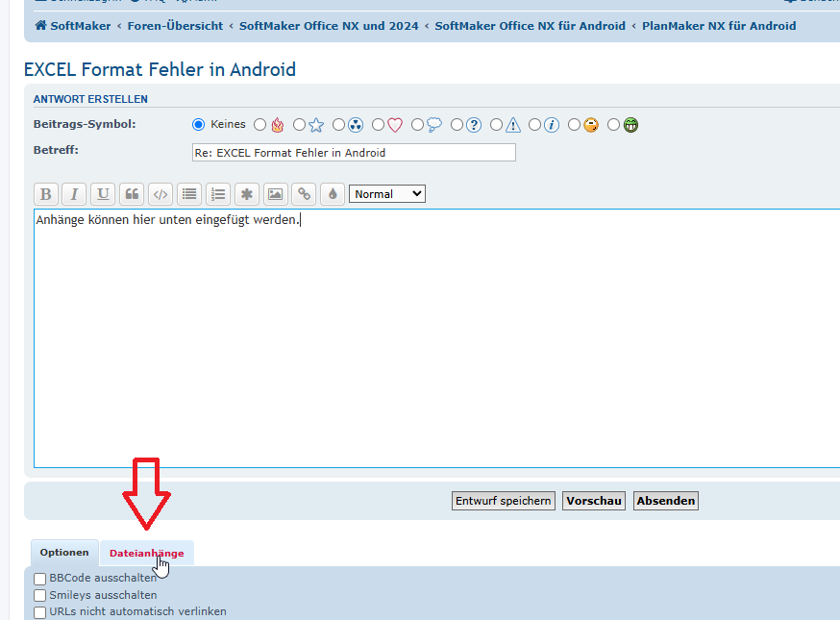Insert a bulleted list
The height and width of the screenshot is (620, 840).
tap(189, 194)
